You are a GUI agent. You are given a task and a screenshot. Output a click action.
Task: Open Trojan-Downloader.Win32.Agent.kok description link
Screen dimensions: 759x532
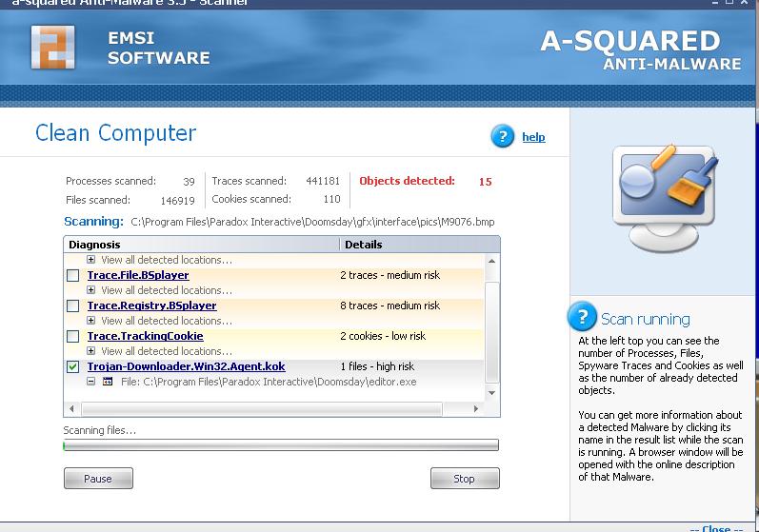click(x=186, y=366)
